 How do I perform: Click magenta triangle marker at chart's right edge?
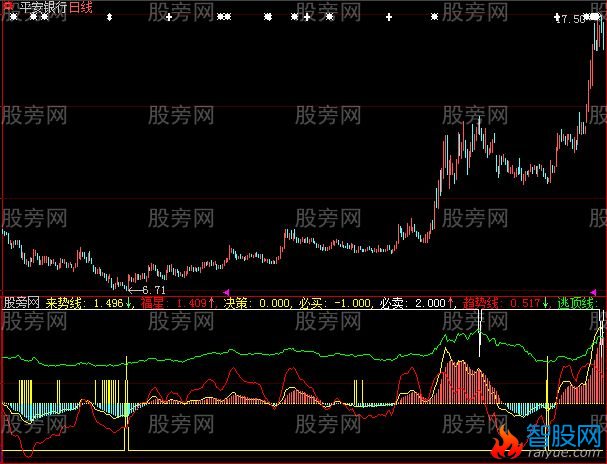(593, 291)
